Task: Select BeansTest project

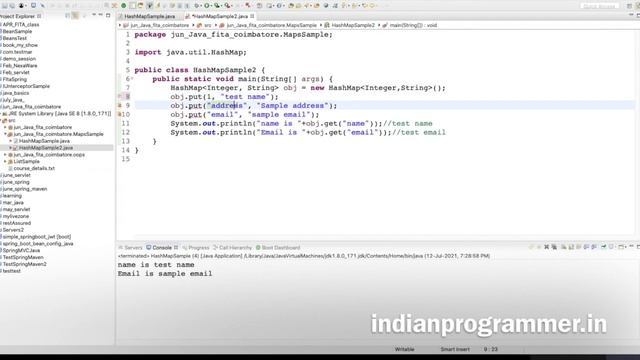Action: (x=14, y=38)
